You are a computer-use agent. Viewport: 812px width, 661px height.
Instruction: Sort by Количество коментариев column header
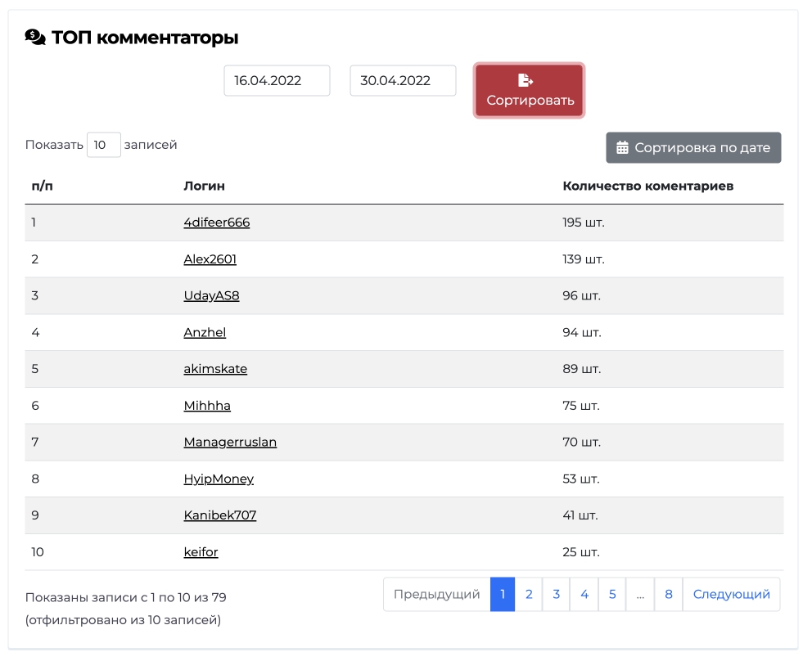point(647,186)
